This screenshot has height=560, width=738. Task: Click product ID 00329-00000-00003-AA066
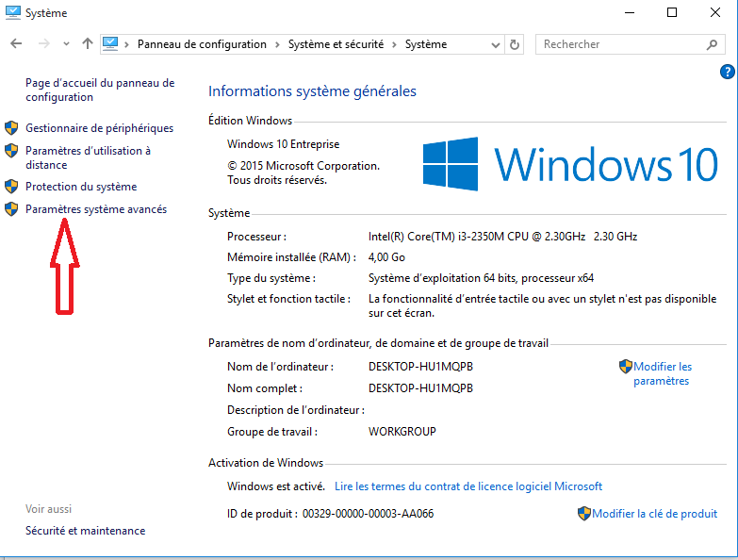(369, 514)
